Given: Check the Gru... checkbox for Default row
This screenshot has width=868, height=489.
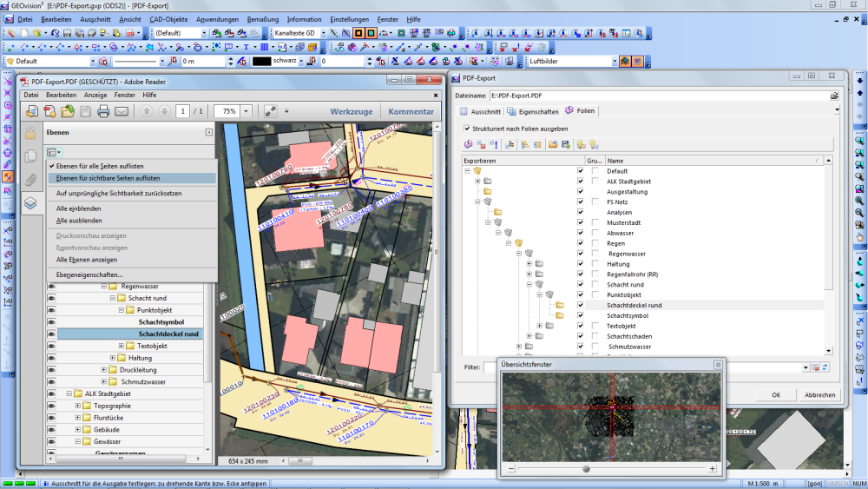Looking at the screenshot, I should tap(595, 170).
